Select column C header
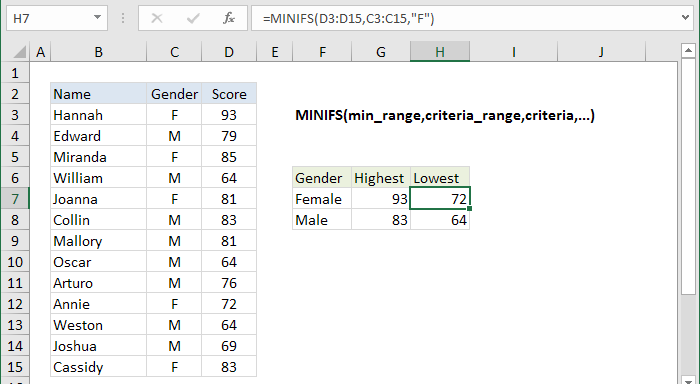 pos(174,52)
